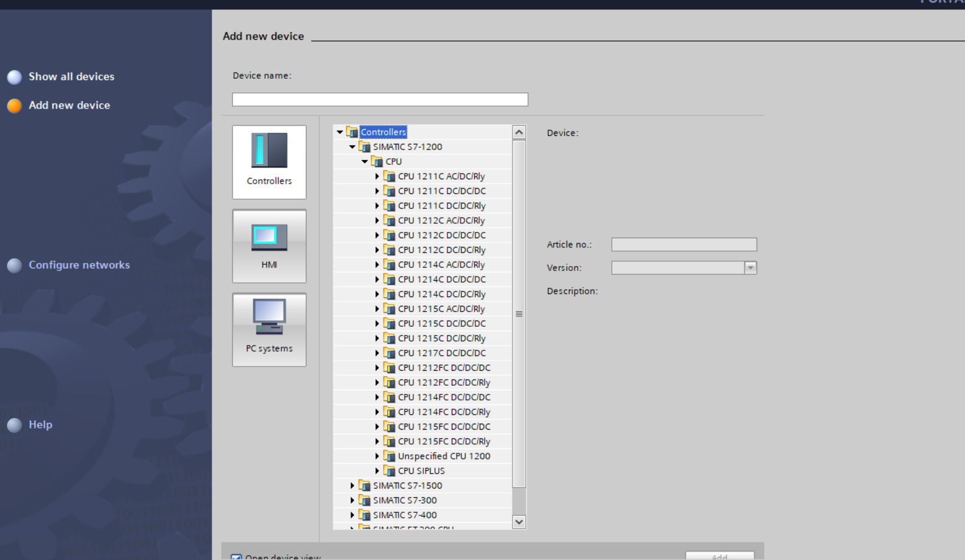Image resolution: width=965 pixels, height=560 pixels.
Task: Click folder icon of SIMATIC S7-1500
Action: click(x=364, y=486)
